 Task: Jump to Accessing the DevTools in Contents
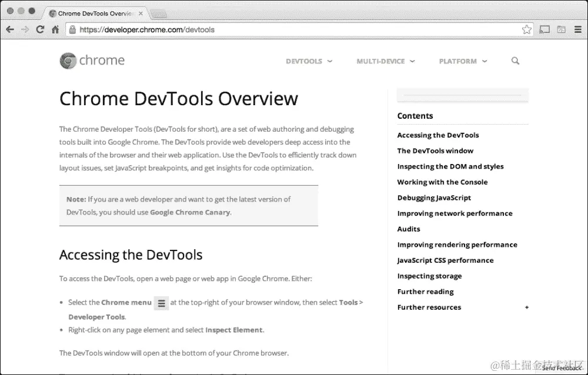438,135
